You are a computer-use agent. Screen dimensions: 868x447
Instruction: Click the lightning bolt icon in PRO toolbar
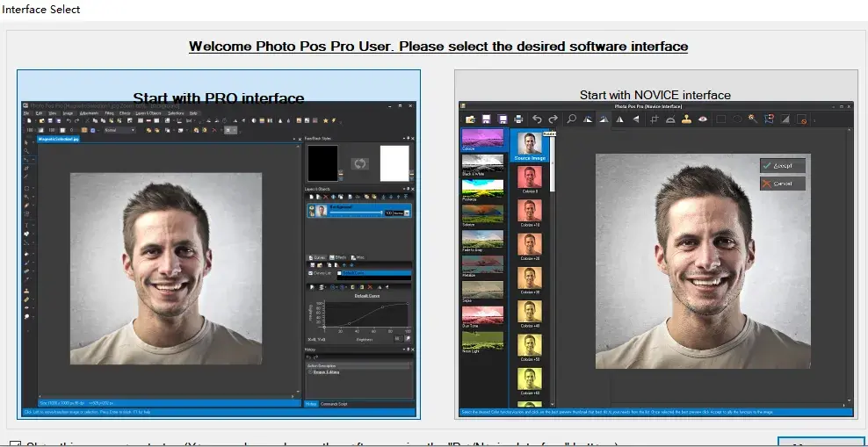(x=334, y=120)
